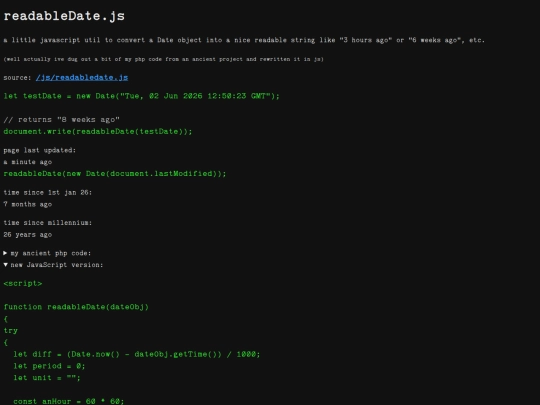Open the /js/readabledate.js source link

coord(82,77)
